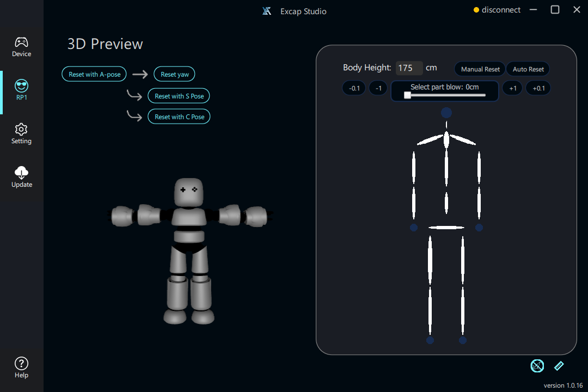Increase the part length with +1 button
Screen dimensions: 588x392
point(512,88)
